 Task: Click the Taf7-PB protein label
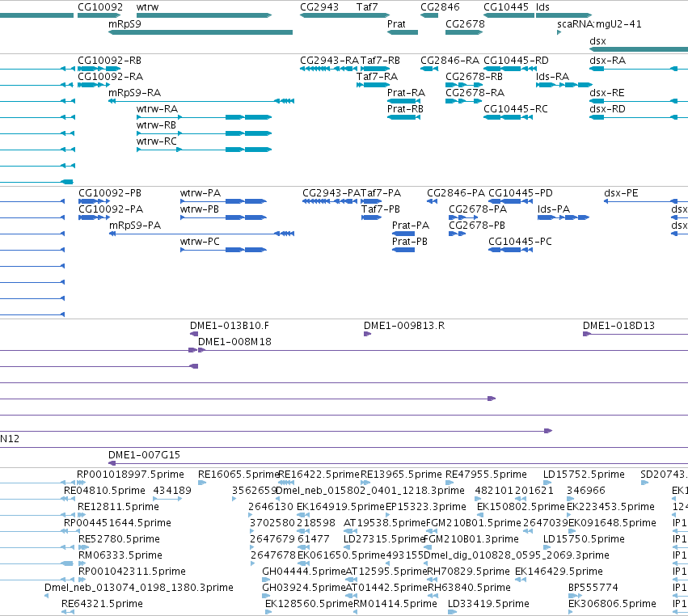coord(381,209)
